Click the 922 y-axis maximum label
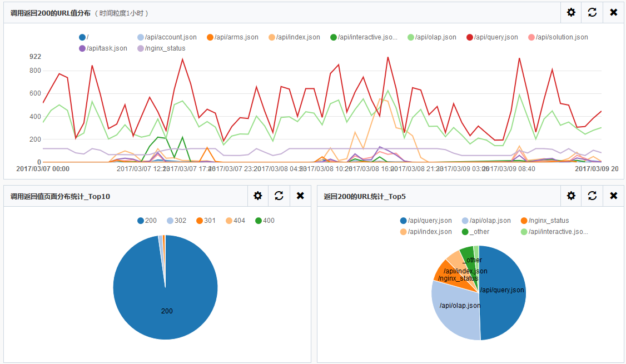Screen dimensions: 626x364 (x=35, y=57)
